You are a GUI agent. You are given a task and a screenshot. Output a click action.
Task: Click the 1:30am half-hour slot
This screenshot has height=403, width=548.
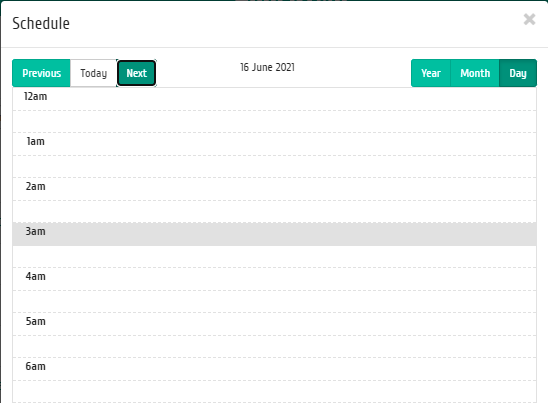tap(274, 167)
